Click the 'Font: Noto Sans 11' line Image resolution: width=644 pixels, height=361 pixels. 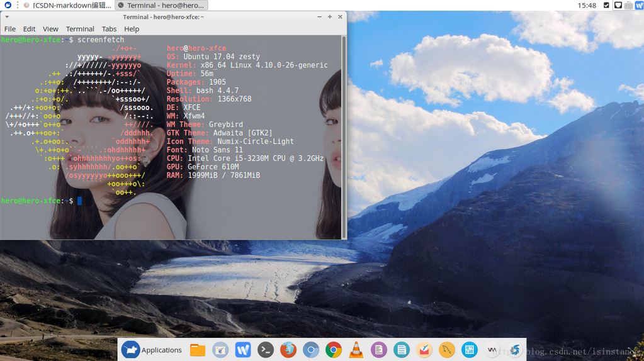tap(205, 150)
